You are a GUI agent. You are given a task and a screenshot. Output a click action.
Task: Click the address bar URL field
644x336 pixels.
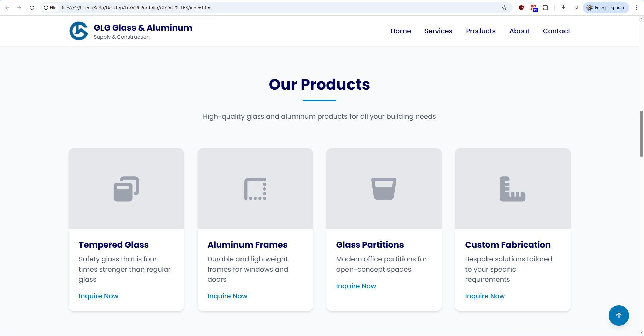278,8
